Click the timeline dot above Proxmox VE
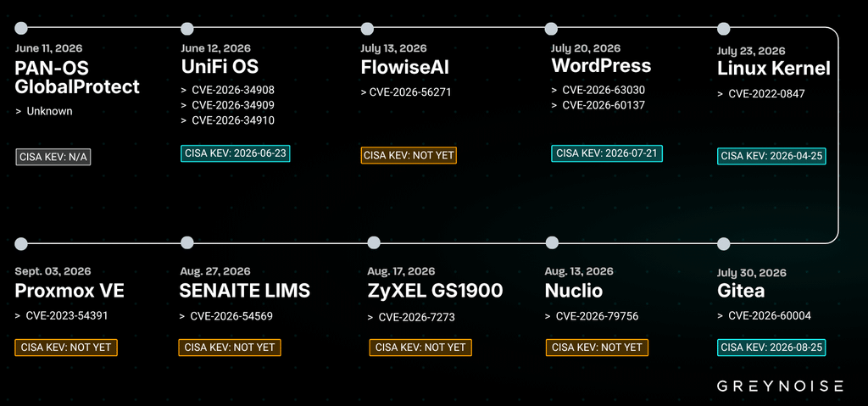This screenshot has width=868, height=406. coord(21,243)
